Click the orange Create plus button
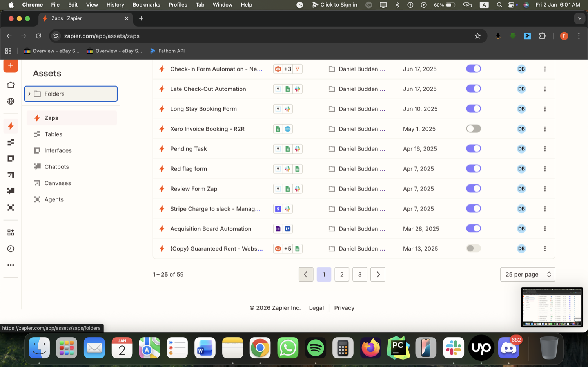This screenshot has width=588, height=367. 11,65
